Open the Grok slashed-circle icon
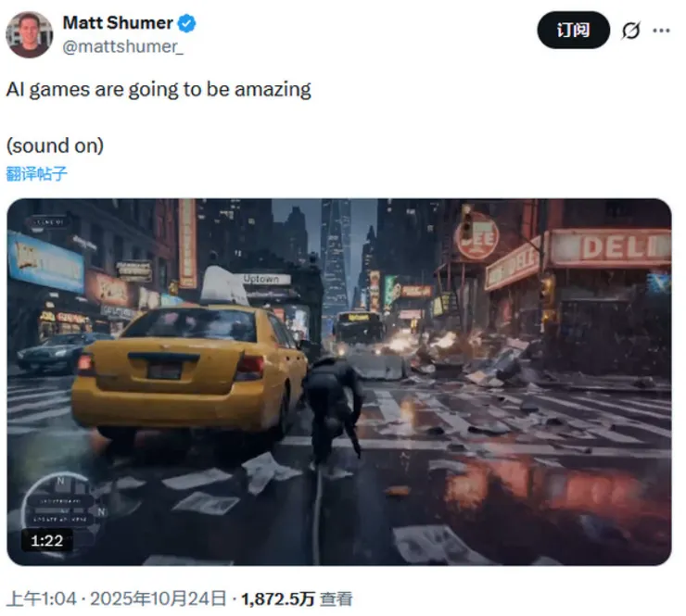Image resolution: width=686 pixels, height=616 pixels. pyautogui.click(x=630, y=31)
